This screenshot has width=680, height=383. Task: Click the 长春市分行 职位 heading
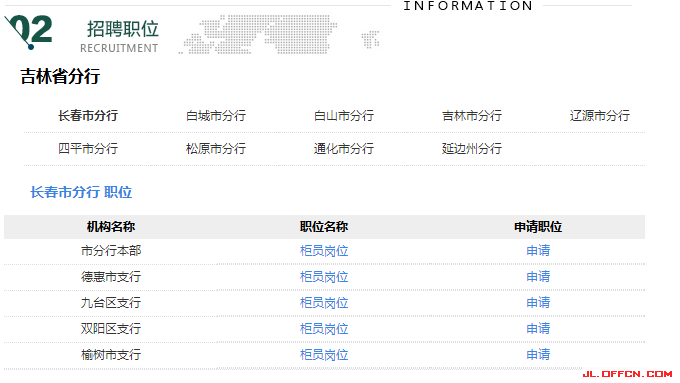coord(81,192)
